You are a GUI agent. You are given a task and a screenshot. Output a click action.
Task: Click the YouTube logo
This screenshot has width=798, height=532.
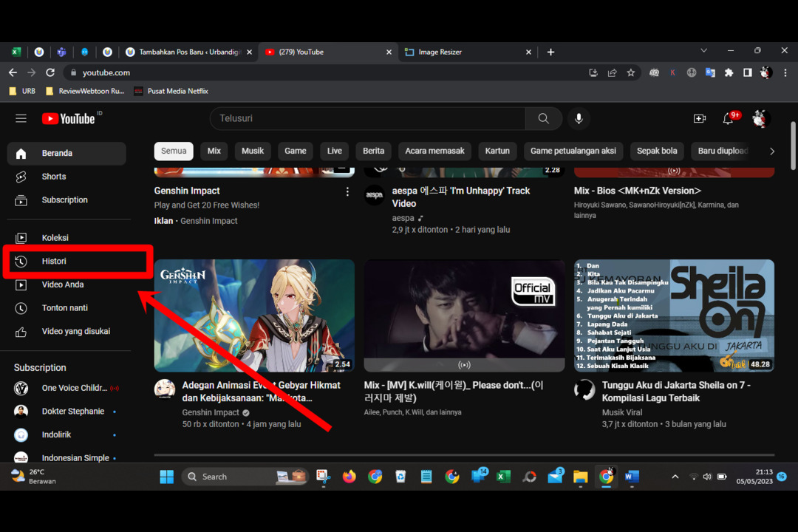(x=69, y=119)
